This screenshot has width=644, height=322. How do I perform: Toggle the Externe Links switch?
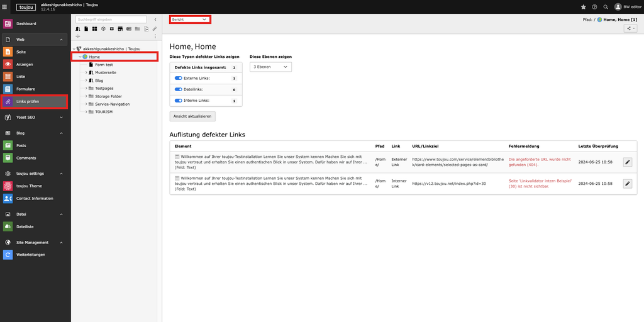[178, 79]
